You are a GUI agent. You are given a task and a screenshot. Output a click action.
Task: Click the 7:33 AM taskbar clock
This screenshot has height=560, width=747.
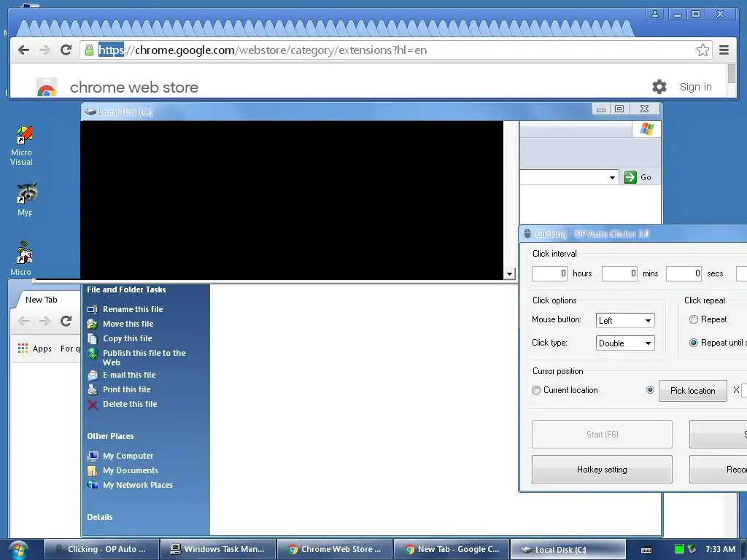(720, 549)
